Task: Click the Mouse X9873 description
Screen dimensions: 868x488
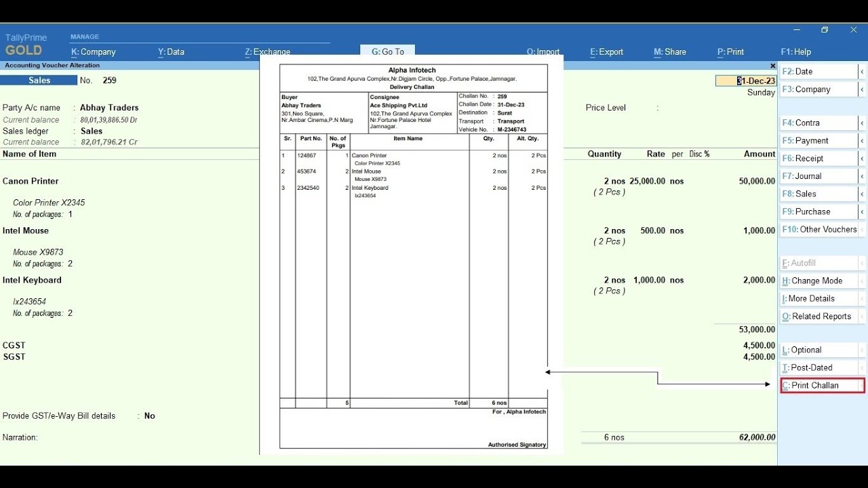Action: pos(38,252)
